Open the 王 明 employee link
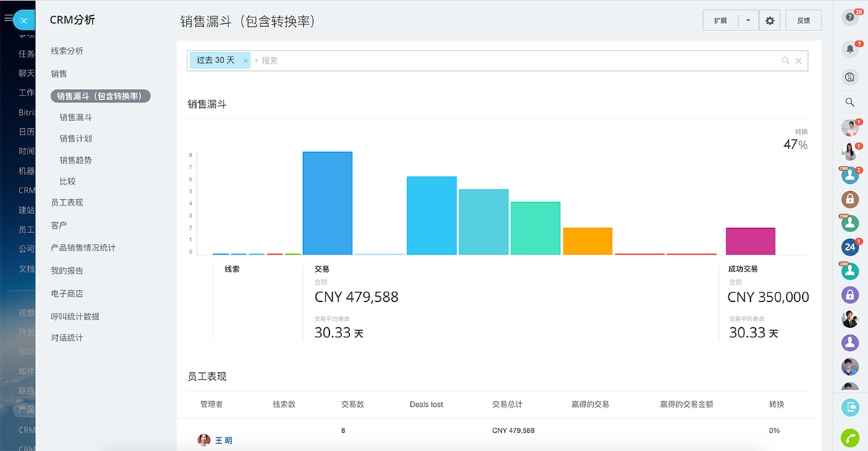Viewport: 868px width, 451px height. point(224,440)
